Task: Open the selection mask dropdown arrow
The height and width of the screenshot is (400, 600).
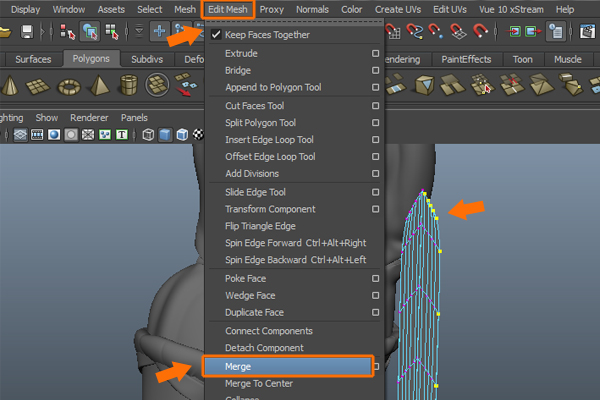Action: (x=139, y=31)
